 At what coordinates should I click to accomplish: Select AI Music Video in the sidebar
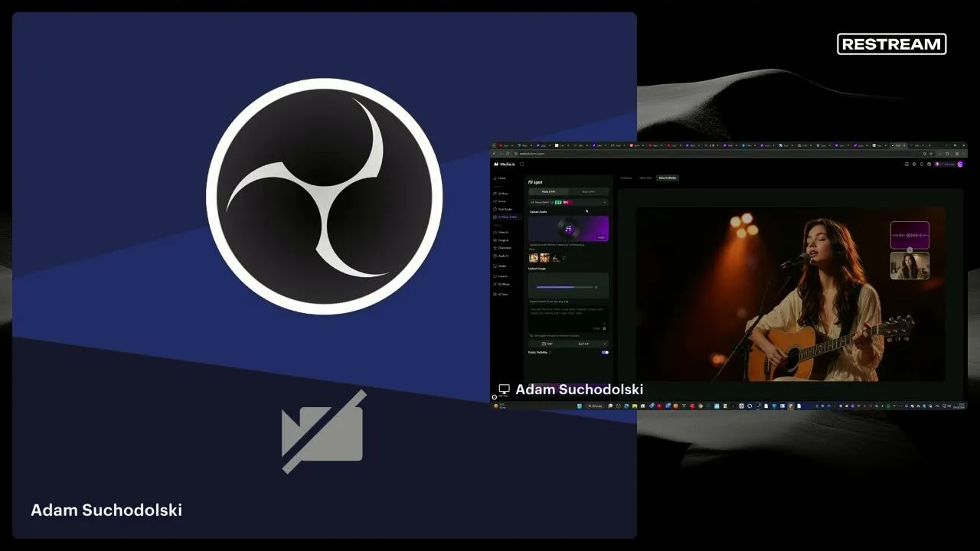click(x=506, y=217)
